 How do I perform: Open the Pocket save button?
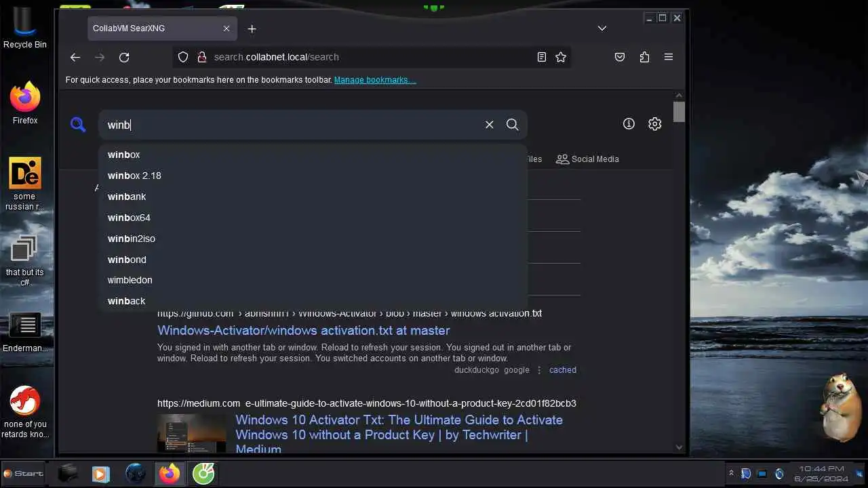[x=620, y=58]
